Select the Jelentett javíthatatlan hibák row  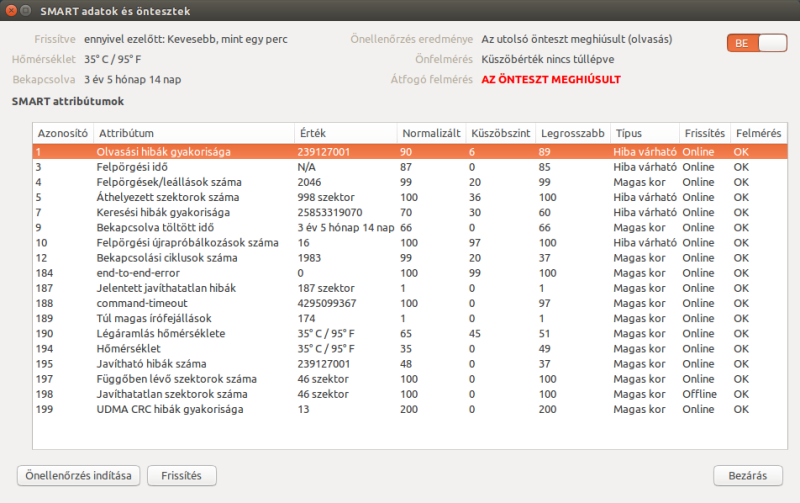pyautogui.click(x=410, y=288)
